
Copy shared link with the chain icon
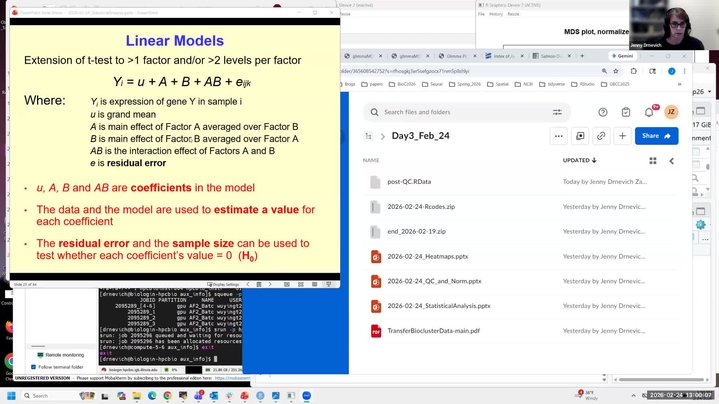(601, 136)
